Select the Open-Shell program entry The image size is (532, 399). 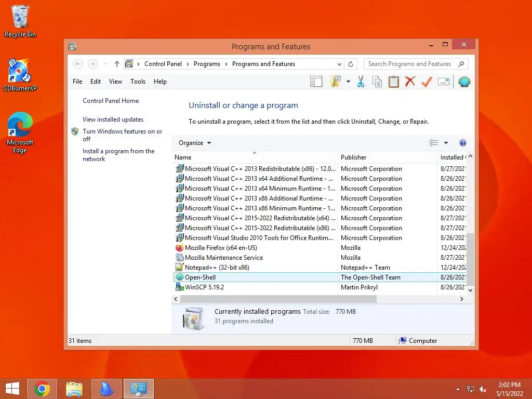coord(320,277)
